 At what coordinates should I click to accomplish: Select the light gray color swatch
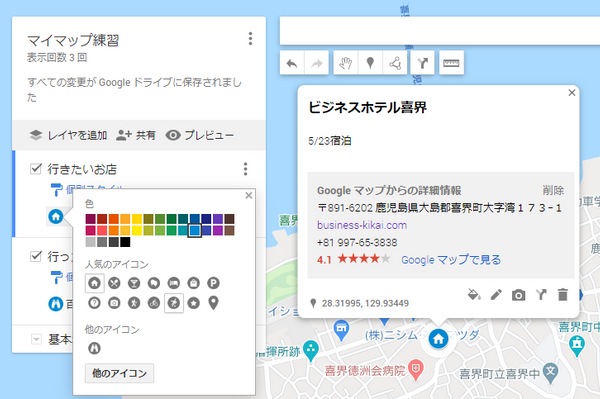pyautogui.click(x=91, y=242)
